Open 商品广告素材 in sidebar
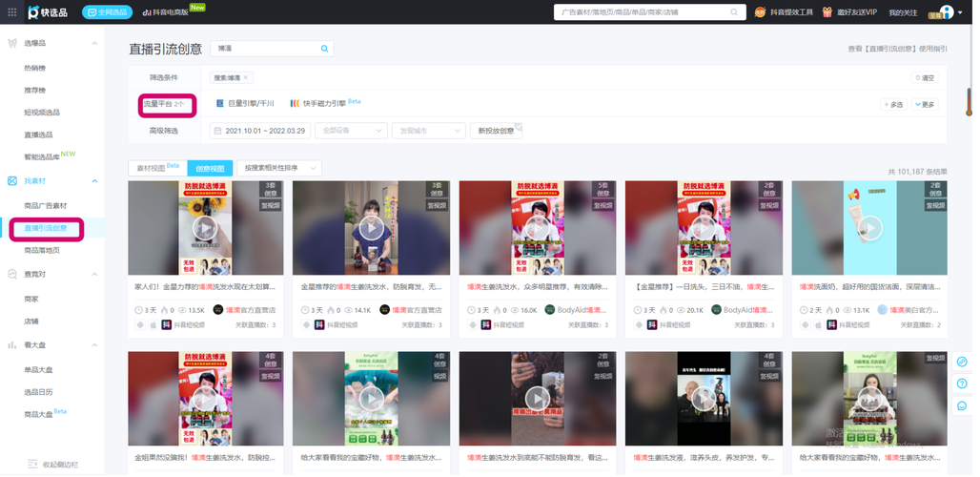This screenshot has height=477, width=980. click(46, 206)
